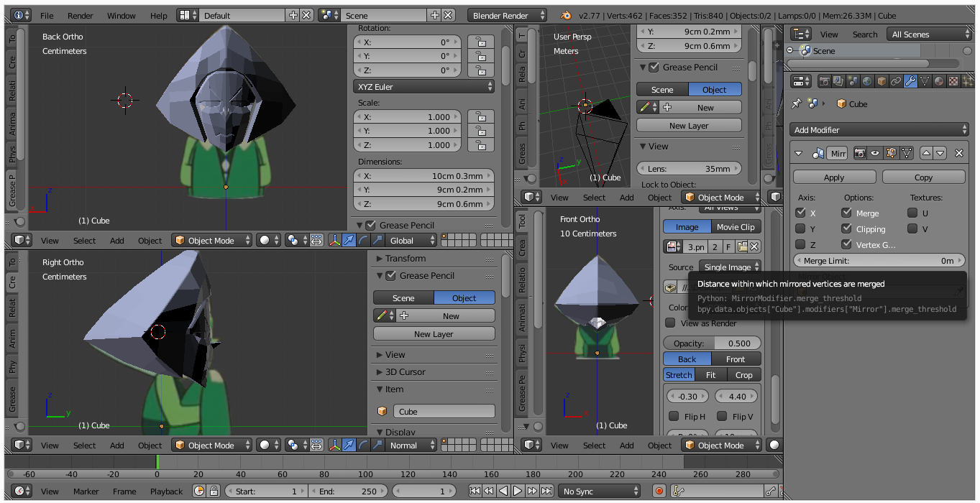This screenshot has width=980, height=503.
Task: Delete the Default screen layout
Action: click(x=306, y=15)
